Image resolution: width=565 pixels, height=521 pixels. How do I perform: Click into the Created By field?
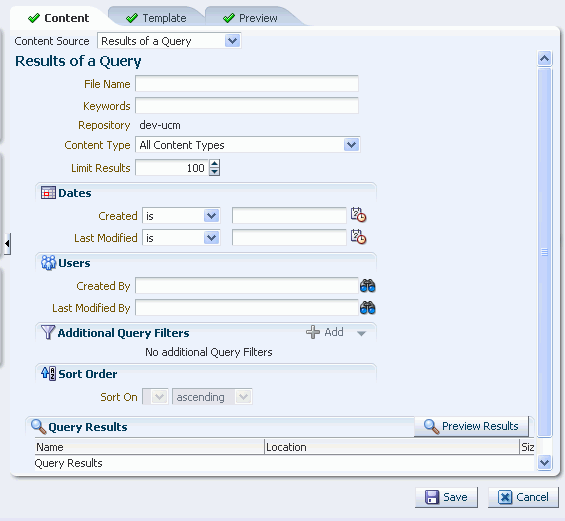pos(247,286)
